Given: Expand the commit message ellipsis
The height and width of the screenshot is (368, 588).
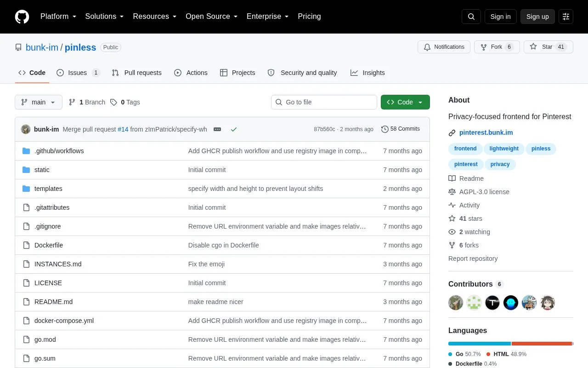Looking at the screenshot, I should pos(217,129).
